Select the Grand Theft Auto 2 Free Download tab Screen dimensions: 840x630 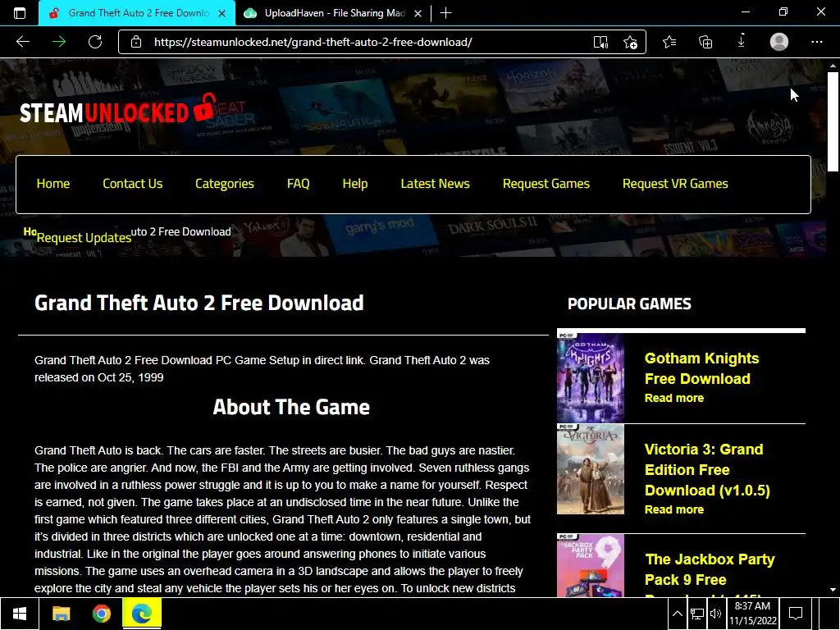(x=137, y=13)
